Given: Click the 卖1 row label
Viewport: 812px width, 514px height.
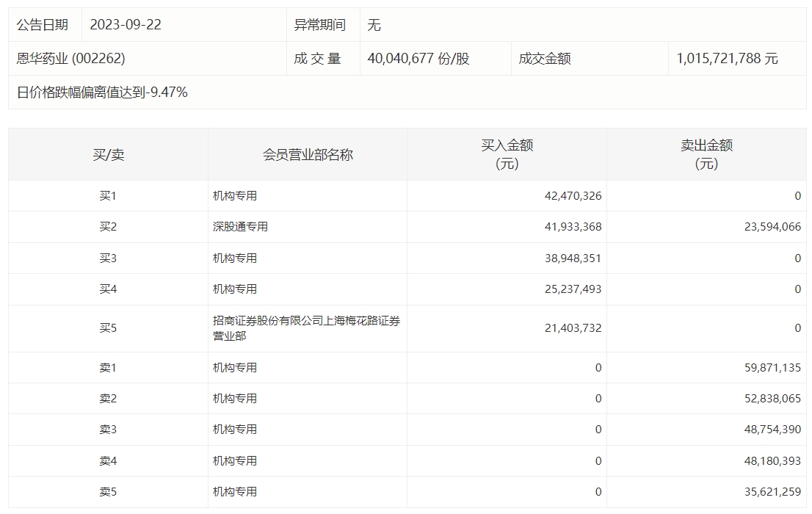Looking at the screenshot, I should click(108, 368).
